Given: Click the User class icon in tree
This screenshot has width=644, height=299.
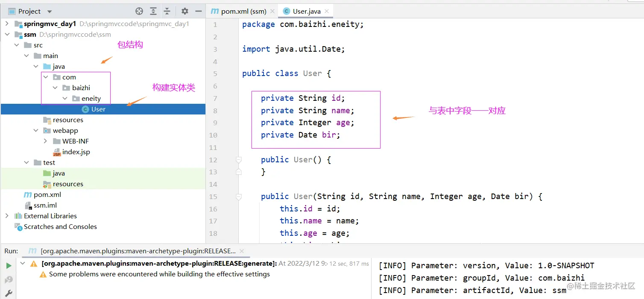Looking at the screenshot, I should [x=85, y=109].
